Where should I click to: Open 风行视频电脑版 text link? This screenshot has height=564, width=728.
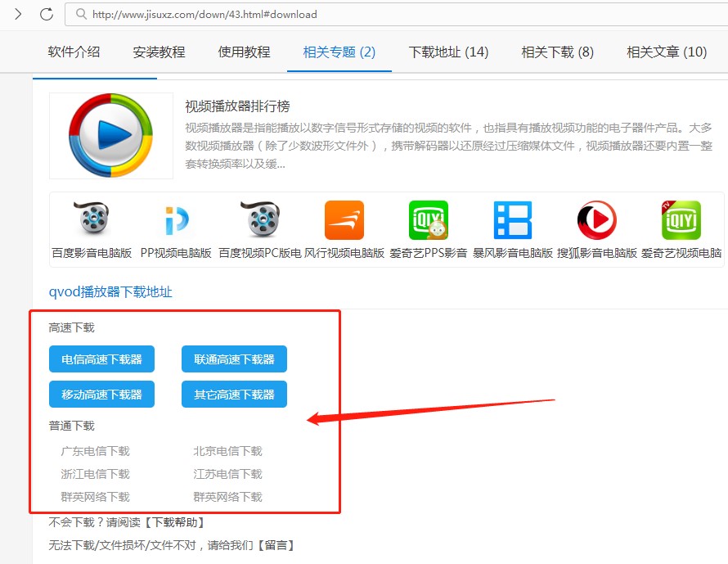(x=344, y=253)
